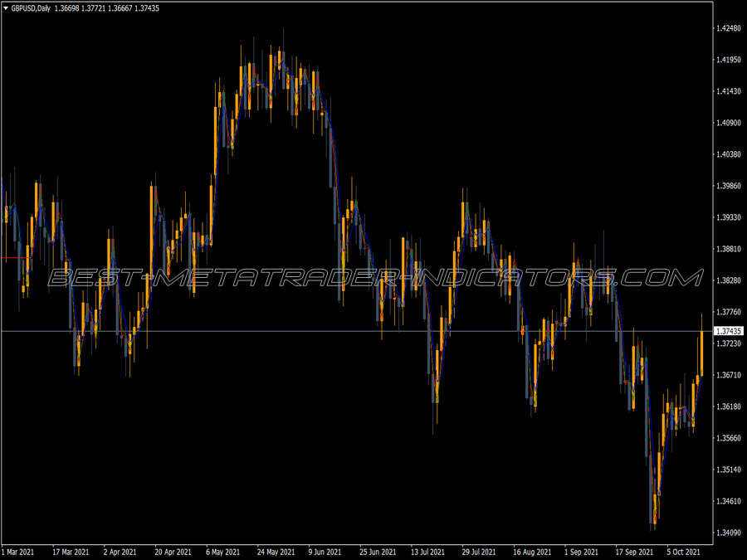Click the 16 Aug 2021 date label
This screenshot has width=747, height=560.
532,552
